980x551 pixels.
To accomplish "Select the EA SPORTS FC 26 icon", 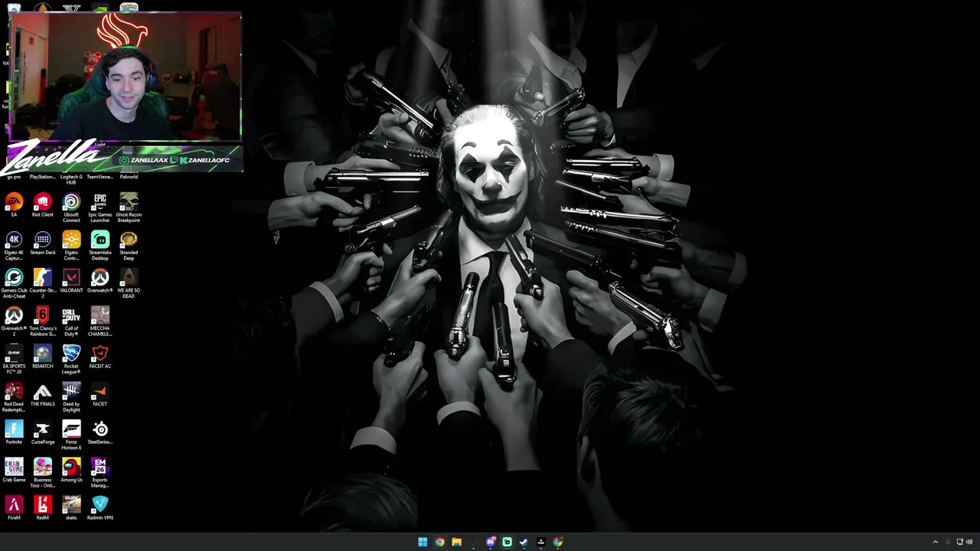I will (14, 359).
